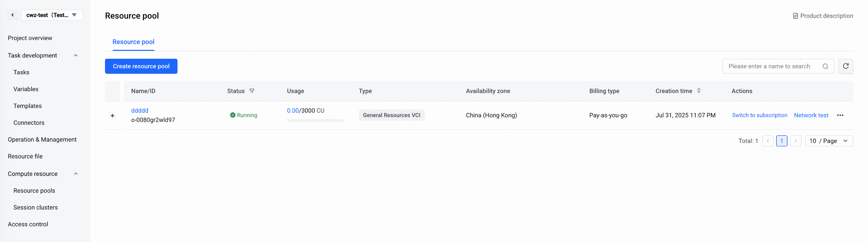The height and width of the screenshot is (242, 868).
Task: Go to Variables page
Action: point(26,89)
